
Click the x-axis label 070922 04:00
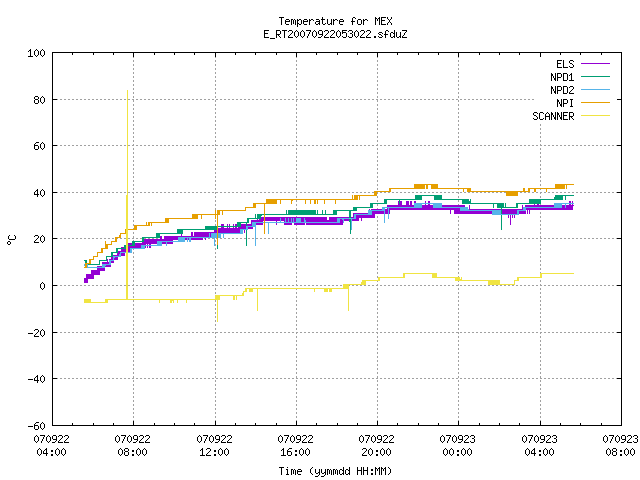51,446
